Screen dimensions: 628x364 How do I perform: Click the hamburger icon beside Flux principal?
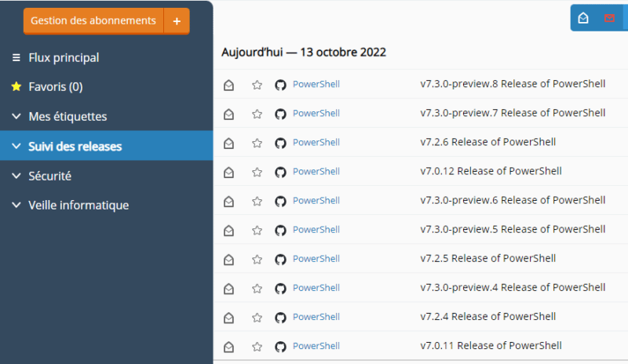(x=16, y=58)
